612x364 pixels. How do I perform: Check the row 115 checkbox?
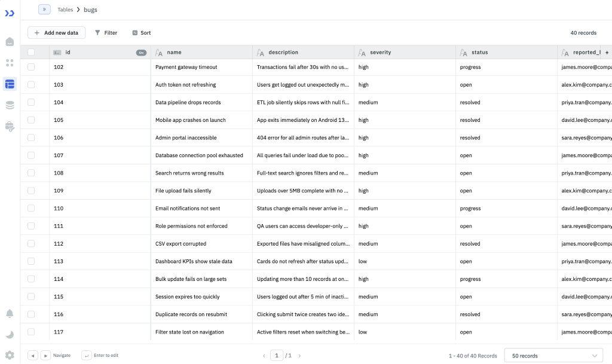click(x=31, y=296)
